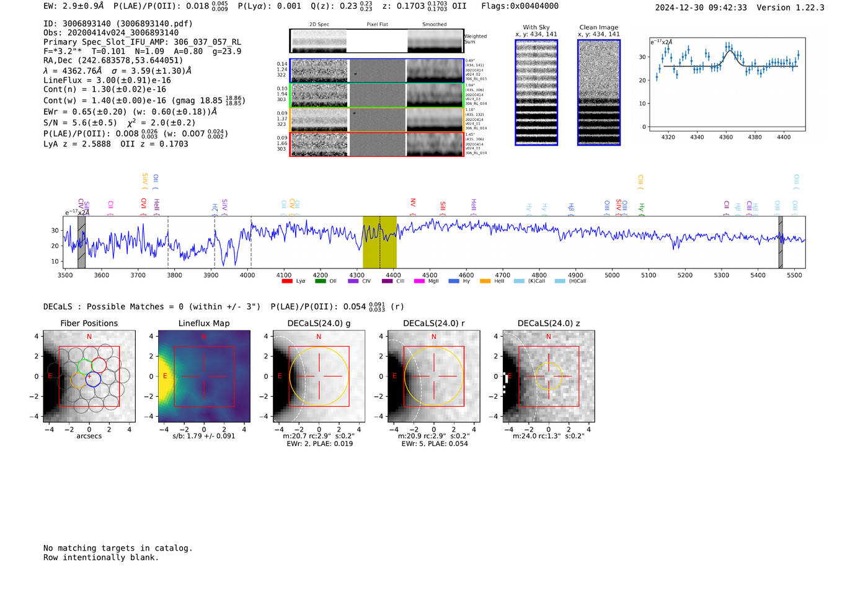
Task: Click the Cont(n) value line
Action: click(x=105, y=90)
